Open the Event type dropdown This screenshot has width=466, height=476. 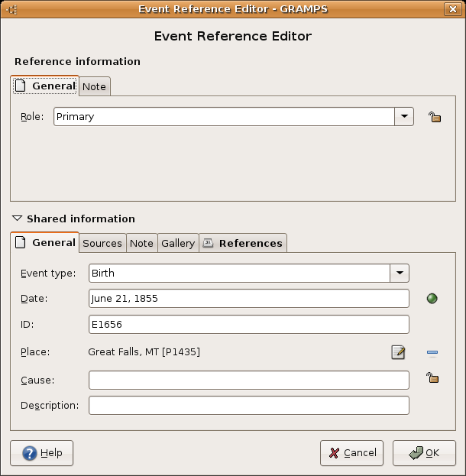[400, 274]
